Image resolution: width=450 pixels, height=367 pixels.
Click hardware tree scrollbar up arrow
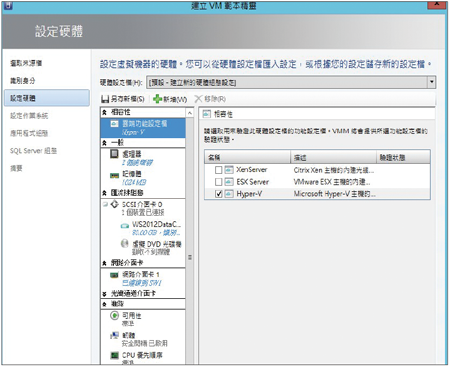tap(190, 113)
